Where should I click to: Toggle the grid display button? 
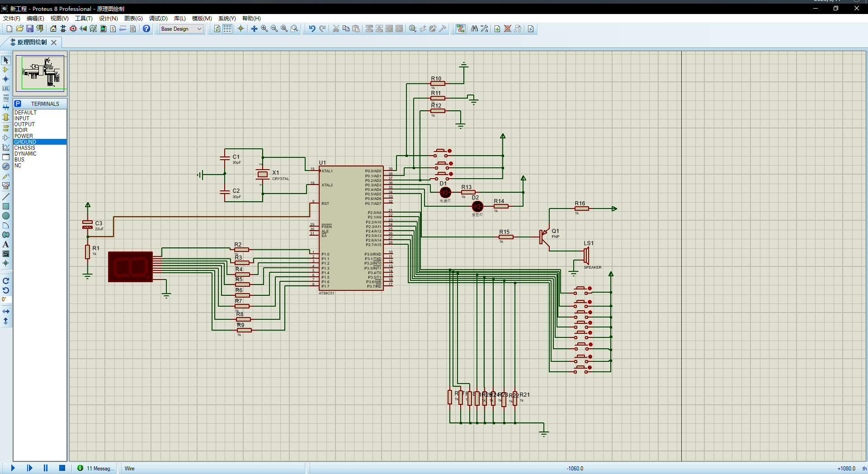(227, 28)
